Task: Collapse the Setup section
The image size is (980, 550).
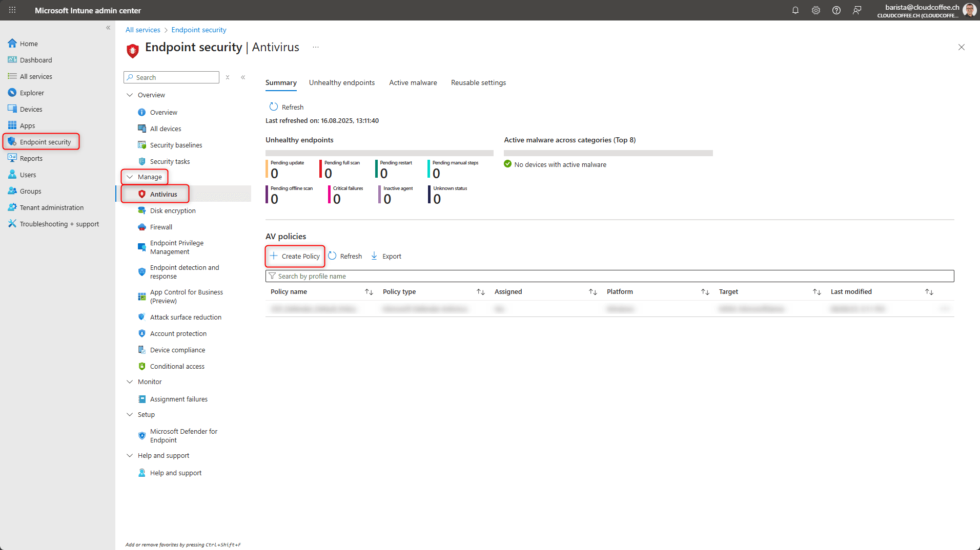Action: point(130,414)
